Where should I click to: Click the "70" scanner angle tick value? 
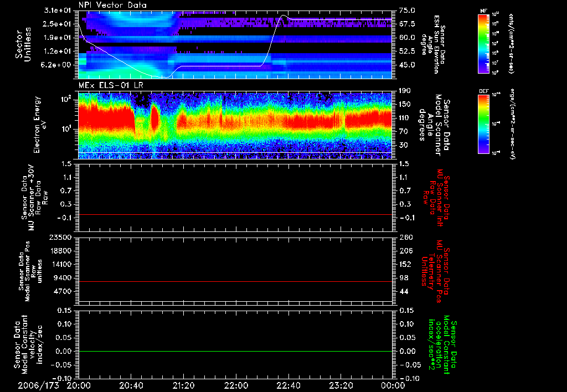(x=403, y=131)
